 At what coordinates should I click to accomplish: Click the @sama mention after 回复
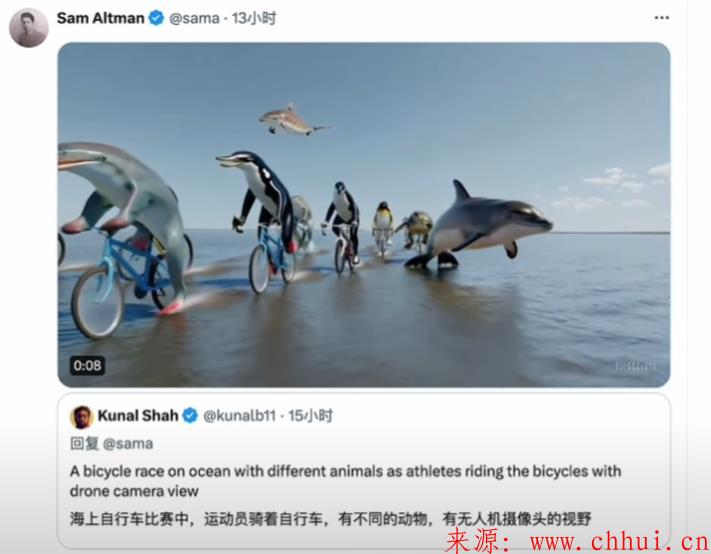[x=128, y=443]
